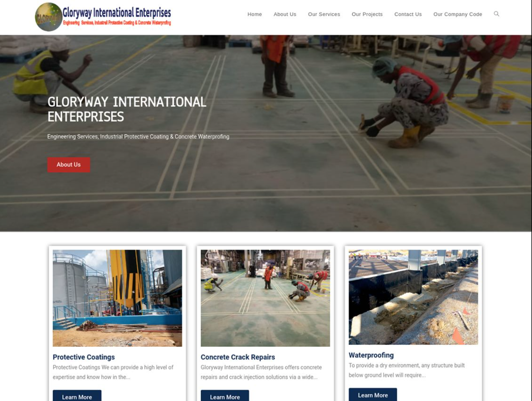The width and height of the screenshot is (532, 401).
Task: Open the About Us navigation link
Action: click(x=285, y=14)
